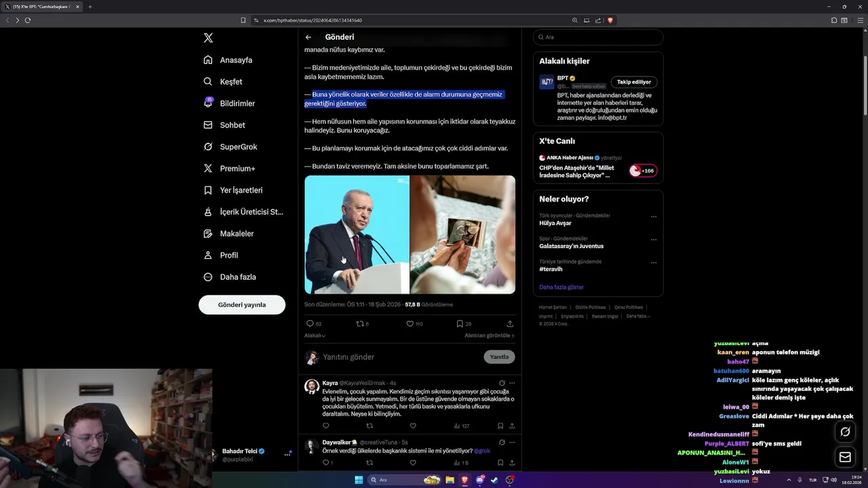This screenshot has height=488, width=868.
Task: Click browser zoom icon in address bar
Action: (575, 20)
